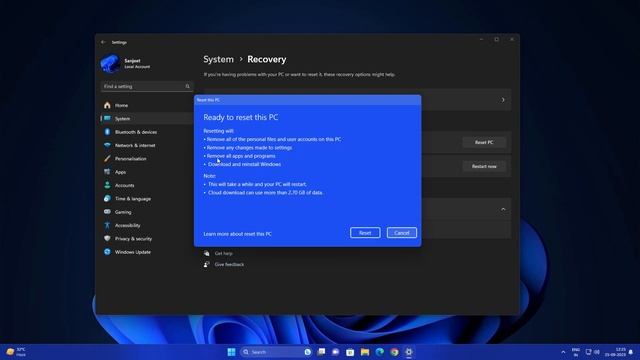Open File Explorer from the taskbar
The width and height of the screenshot is (640, 360).
[364, 352]
